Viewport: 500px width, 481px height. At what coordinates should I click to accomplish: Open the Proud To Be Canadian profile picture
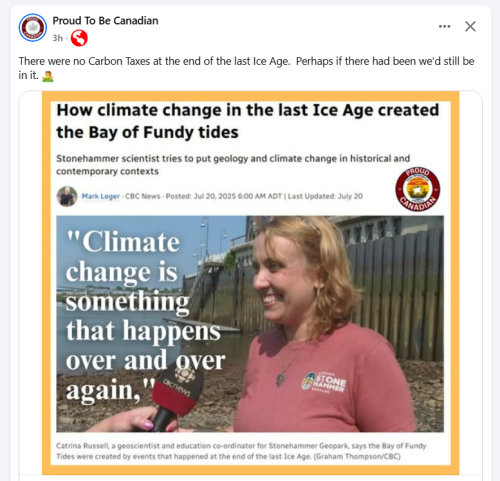click(33, 28)
